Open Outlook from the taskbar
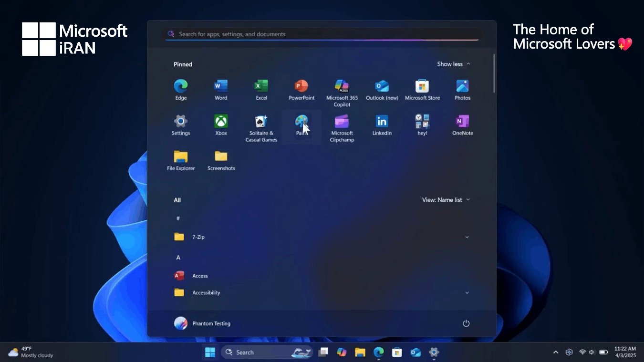The image size is (644, 362). tap(415, 352)
